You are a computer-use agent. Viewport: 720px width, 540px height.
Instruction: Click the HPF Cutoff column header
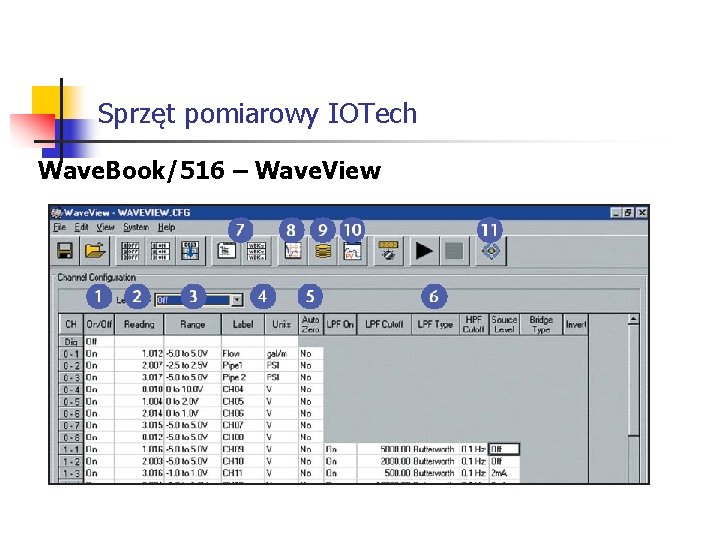tap(474, 325)
